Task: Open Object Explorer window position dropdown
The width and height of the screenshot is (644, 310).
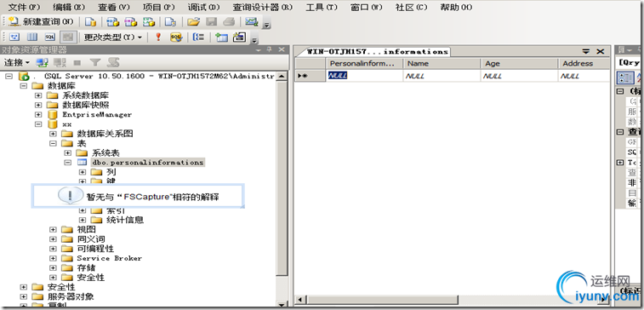Action: tap(258, 49)
